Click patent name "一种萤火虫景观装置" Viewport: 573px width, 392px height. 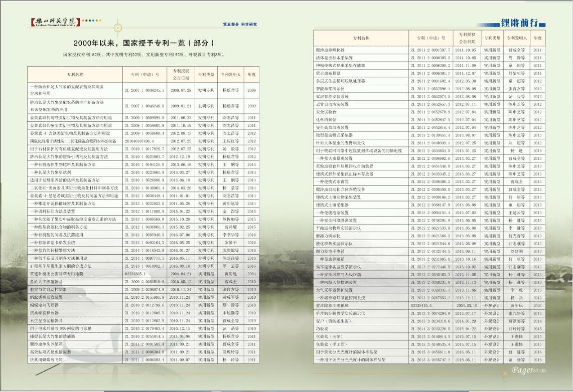point(334,158)
